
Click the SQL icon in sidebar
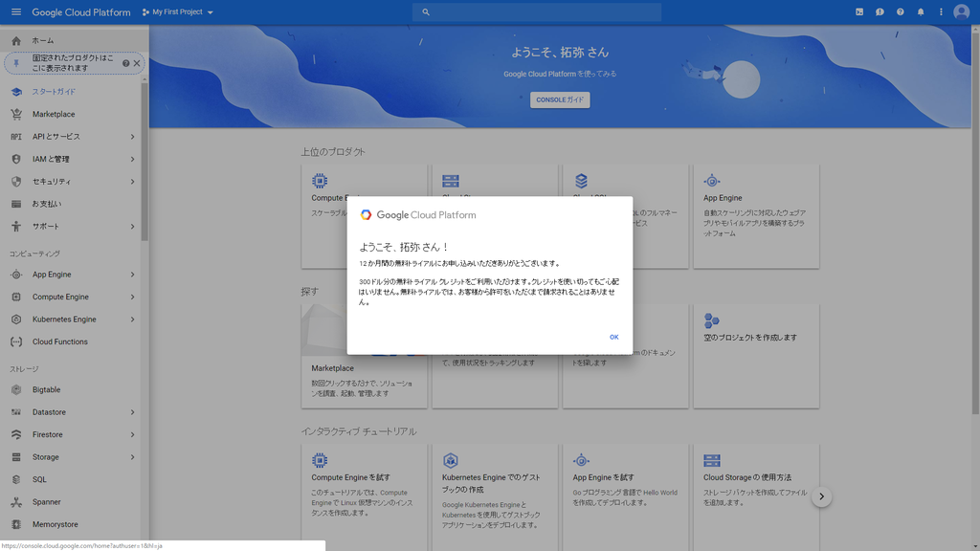click(x=16, y=480)
